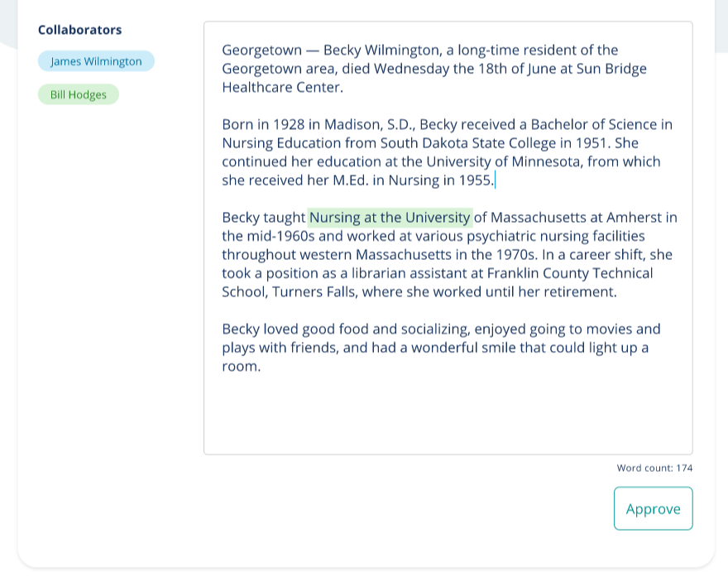Click on 'University of Minnesota' text
The width and height of the screenshot is (728, 577).
504,161
